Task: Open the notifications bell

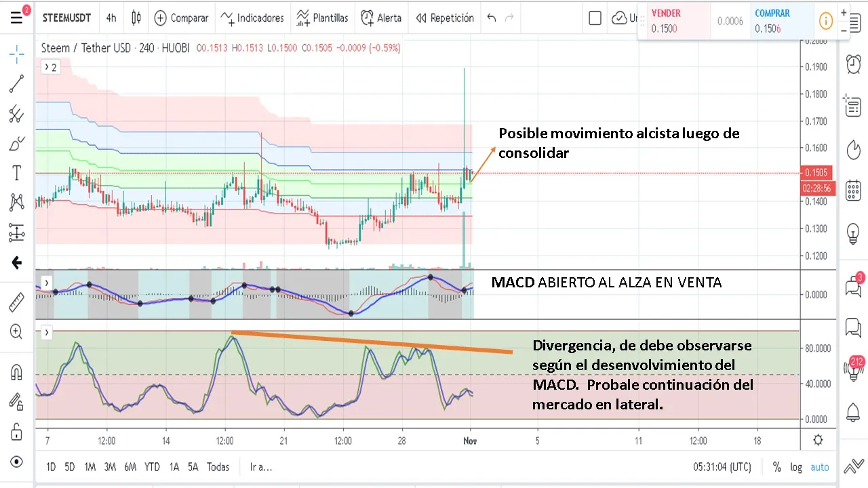Action: (853, 411)
